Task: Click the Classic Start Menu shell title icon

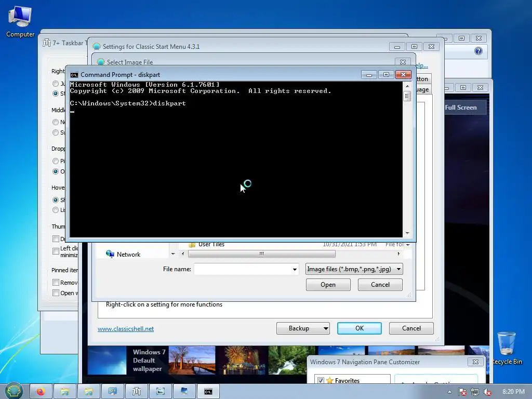Action: (96, 46)
